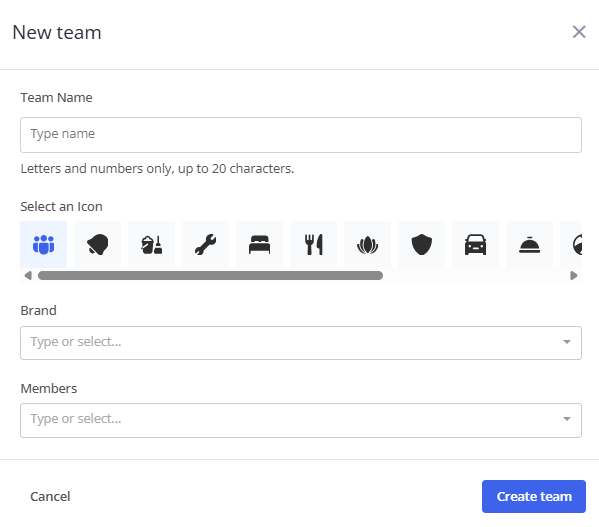The width and height of the screenshot is (599, 527).
Task: Pick the service bell cloche icon
Action: click(x=529, y=244)
